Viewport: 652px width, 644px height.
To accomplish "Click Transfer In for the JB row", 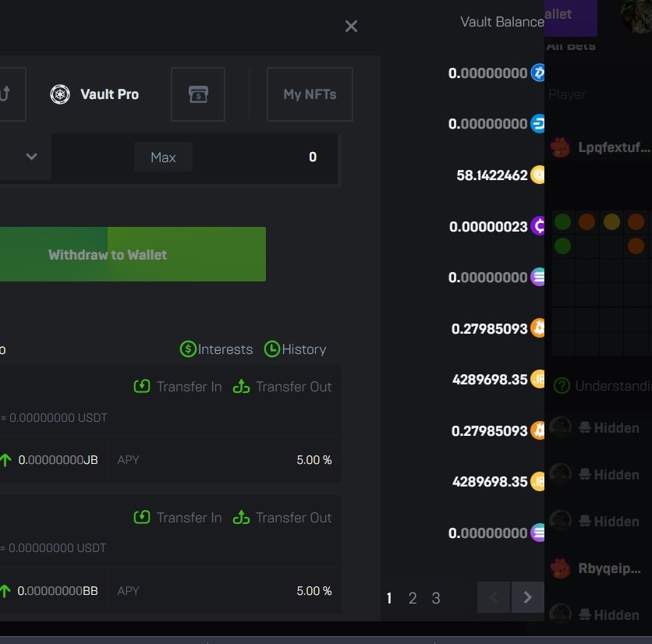I will pyautogui.click(x=178, y=387).
